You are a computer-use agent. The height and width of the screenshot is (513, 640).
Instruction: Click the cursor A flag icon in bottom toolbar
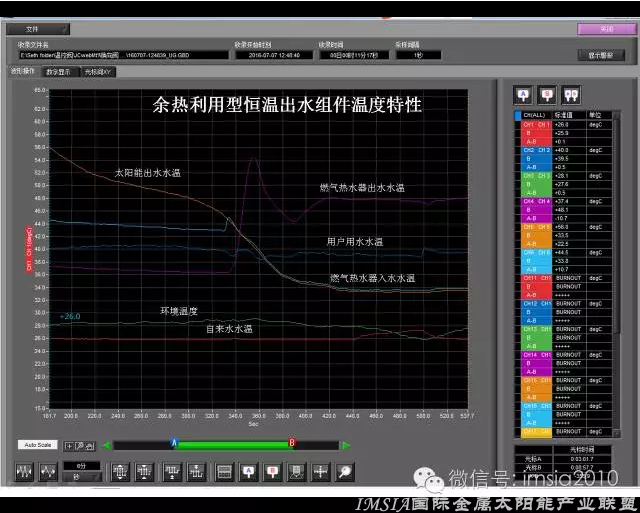click(x=248, y=471)
